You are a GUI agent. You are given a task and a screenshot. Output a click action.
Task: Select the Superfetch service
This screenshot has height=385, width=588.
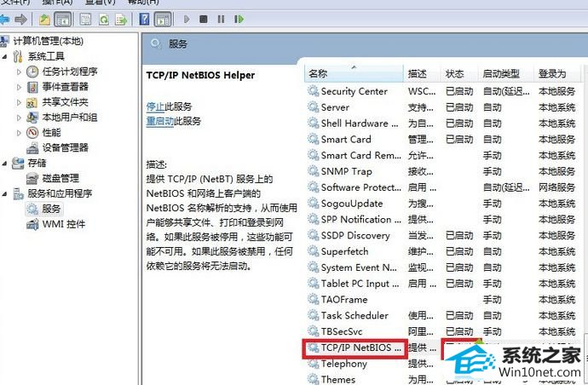[344, 251]
